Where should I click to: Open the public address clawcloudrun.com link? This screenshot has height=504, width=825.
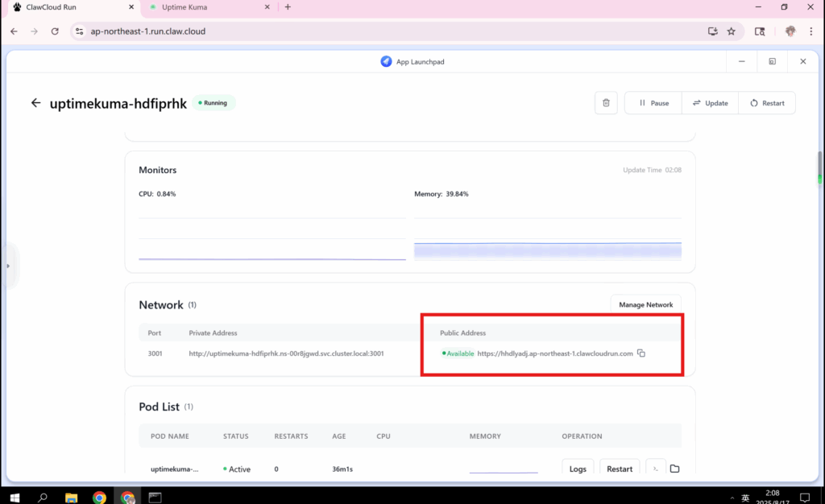tap(555, 353)
